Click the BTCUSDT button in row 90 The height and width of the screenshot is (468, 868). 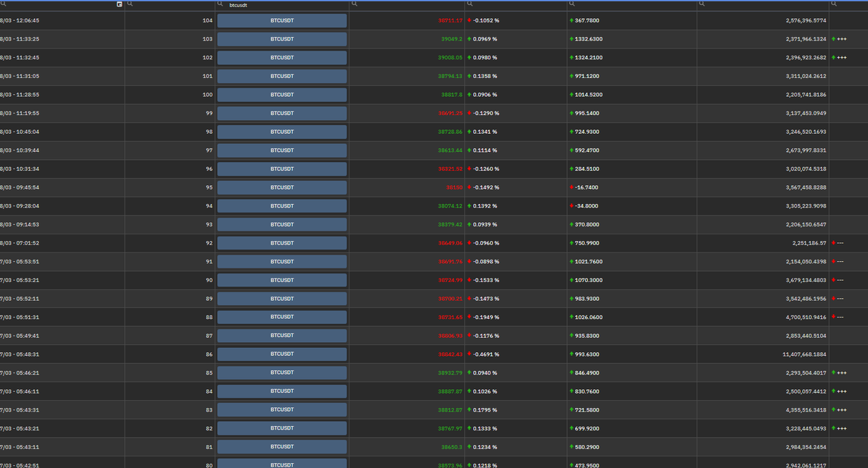[282, 280]
